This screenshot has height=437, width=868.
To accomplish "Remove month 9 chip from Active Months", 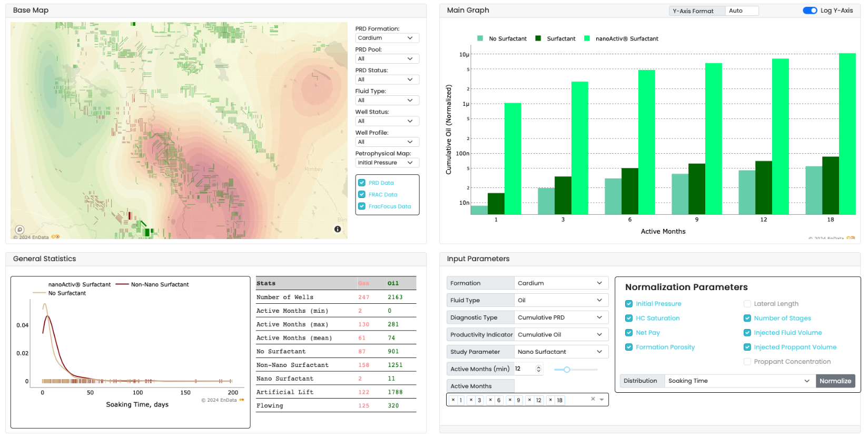I will click(510, 400).
